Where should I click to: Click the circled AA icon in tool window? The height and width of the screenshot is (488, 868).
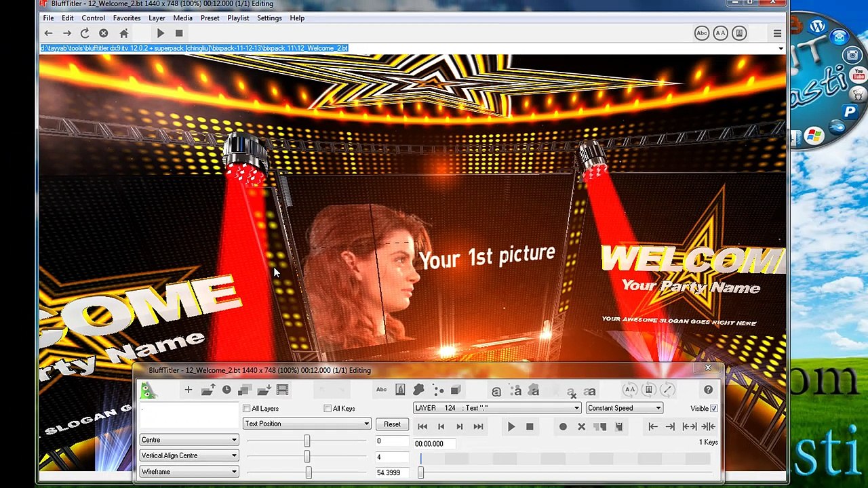point(630,390)
